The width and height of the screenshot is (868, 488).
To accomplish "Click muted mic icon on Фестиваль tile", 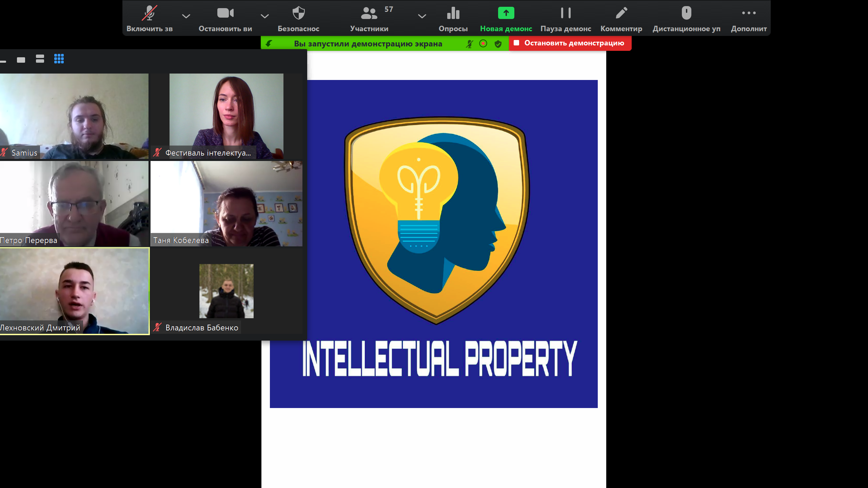I will (x=157, y=152).
